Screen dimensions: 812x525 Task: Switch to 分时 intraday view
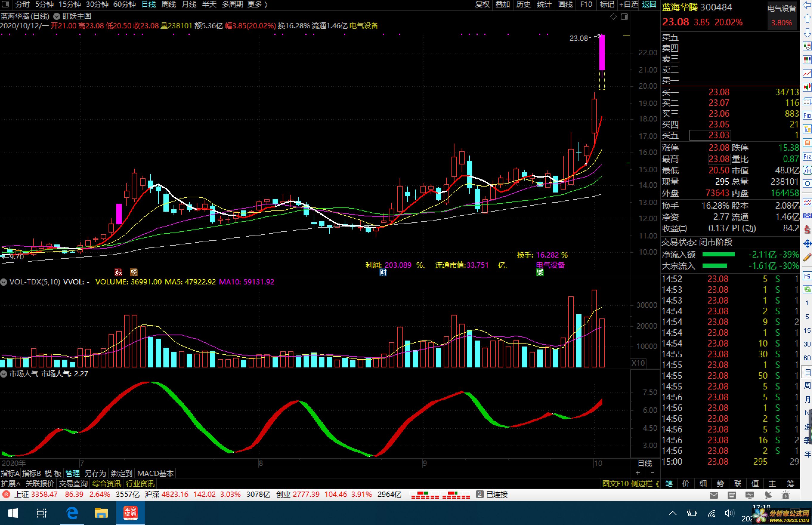[22, 4]
